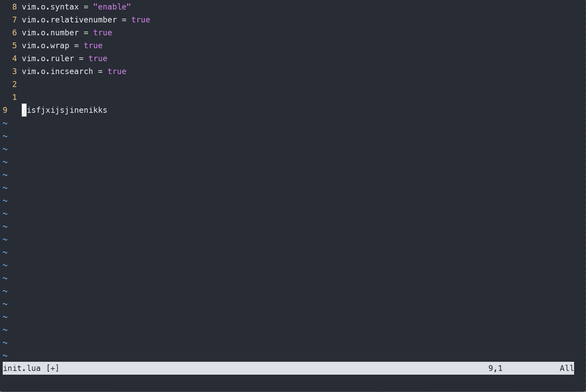This screenshot has width=586, height=392.
Task: Place cursor on 'vim.o.syntax' text
Action: coord(50,7)
